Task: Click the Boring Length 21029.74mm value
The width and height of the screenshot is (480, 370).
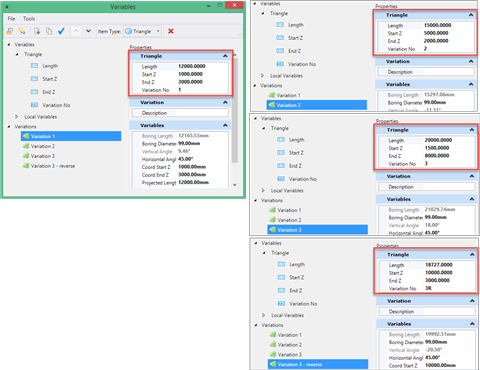Action: [440, 209]
